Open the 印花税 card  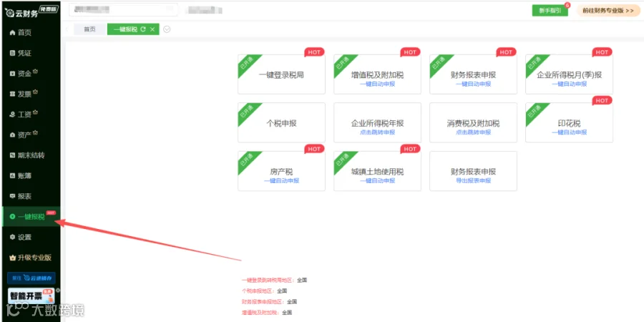coord(570,122)
